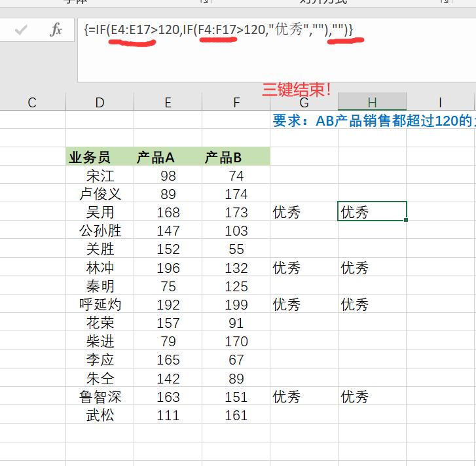Select column H header

coord(372,103)
